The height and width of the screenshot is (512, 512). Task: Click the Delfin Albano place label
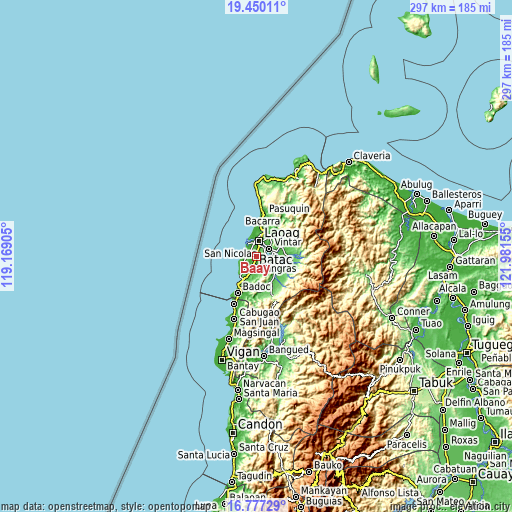475,402
